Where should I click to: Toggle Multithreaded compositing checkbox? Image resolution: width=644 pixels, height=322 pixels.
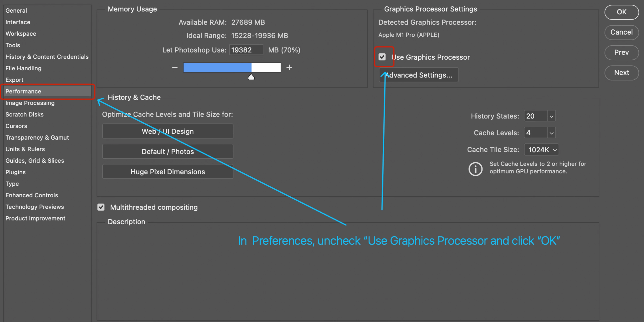point(101,207)
